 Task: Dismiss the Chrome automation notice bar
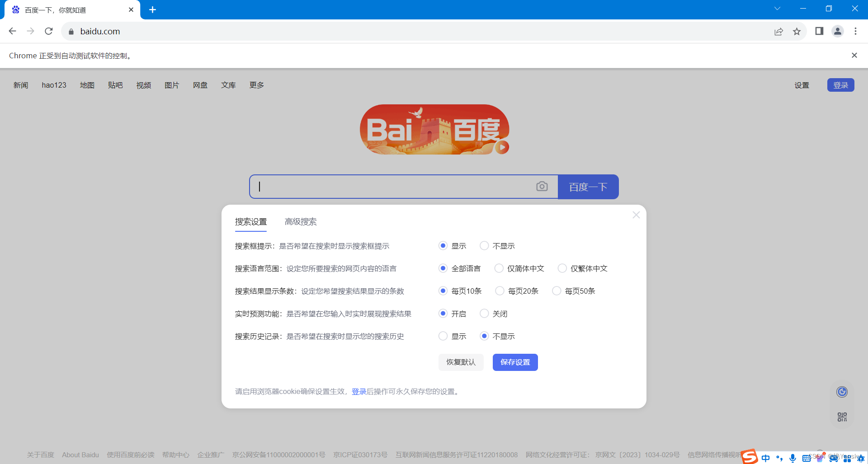[x=854, y=55]
